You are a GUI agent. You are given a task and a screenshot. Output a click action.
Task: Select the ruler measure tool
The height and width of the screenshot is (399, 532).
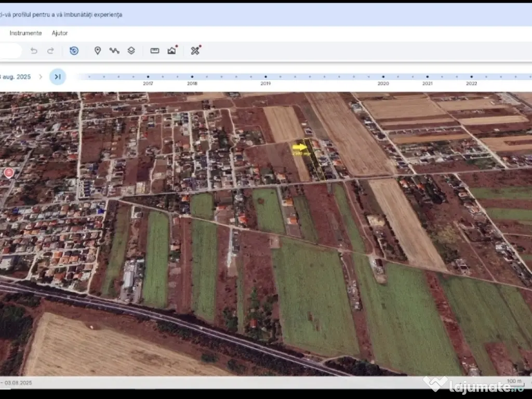(x=155, y=51)
